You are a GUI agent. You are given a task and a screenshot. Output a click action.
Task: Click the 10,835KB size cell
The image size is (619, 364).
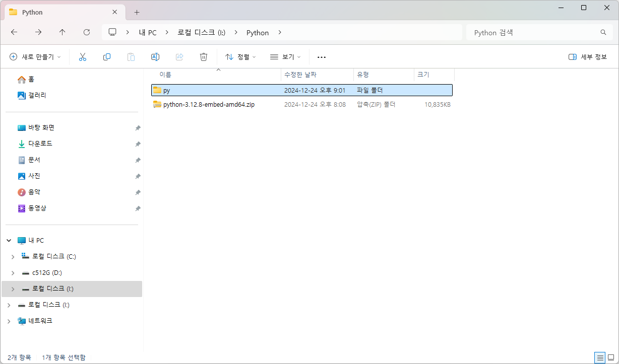(x=438, y=105)
